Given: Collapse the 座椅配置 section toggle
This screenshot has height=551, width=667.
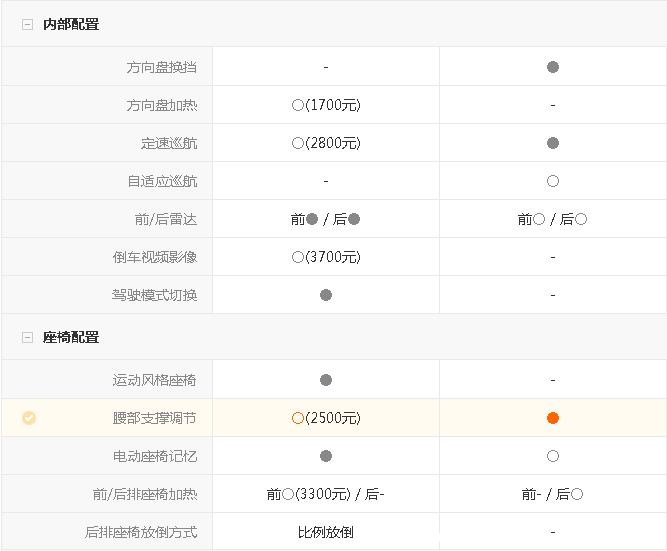Looking at the screenshot, I should coord(28,338).
